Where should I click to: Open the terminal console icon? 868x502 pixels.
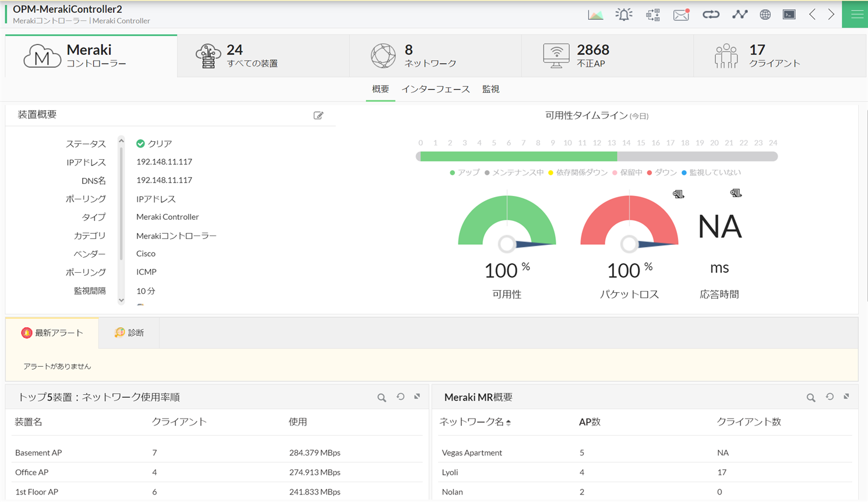(x=789, y=15)
